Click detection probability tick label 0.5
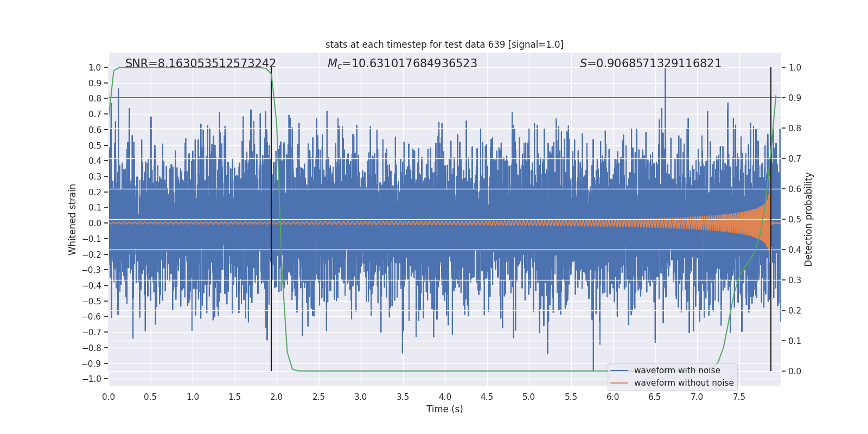 tap(795, 220)
